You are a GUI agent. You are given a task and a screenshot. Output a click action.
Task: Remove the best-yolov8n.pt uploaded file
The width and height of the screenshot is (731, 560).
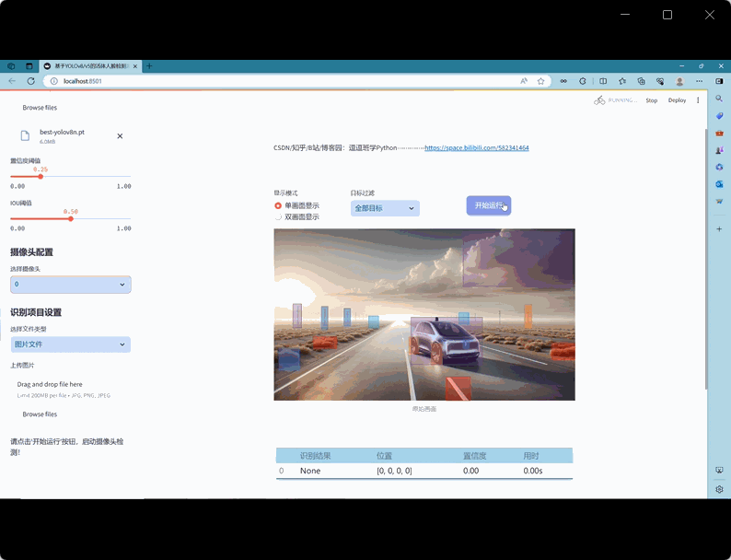pos(120,136)
